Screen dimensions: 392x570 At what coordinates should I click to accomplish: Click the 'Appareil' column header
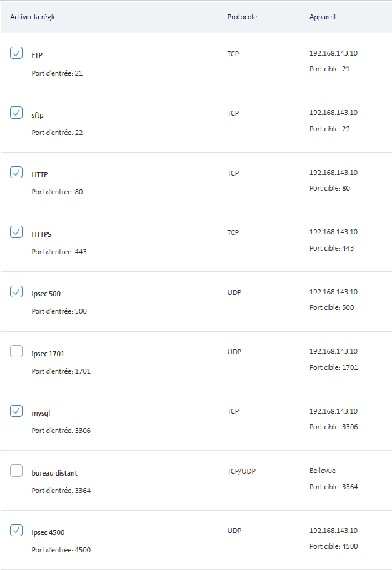point(322,17)
